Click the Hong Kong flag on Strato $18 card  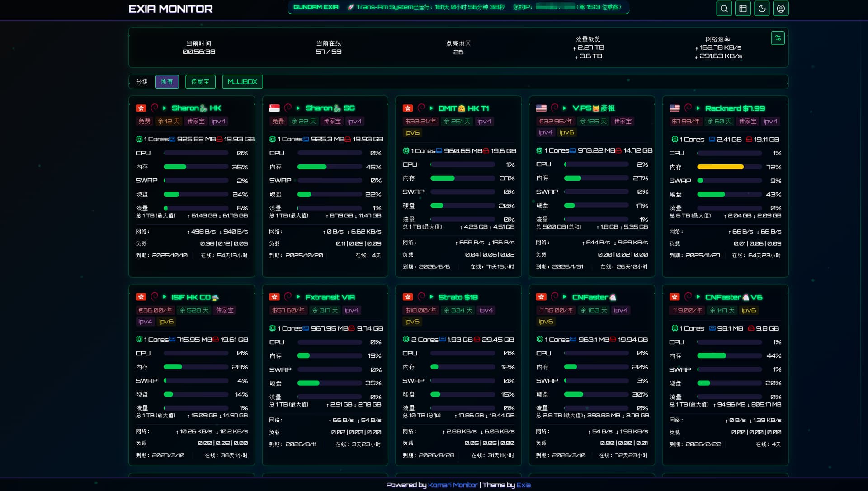pyautogui.click(x=408, y=297)
